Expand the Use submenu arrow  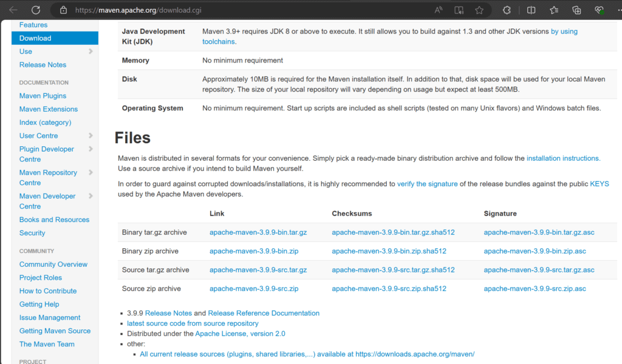91,52
